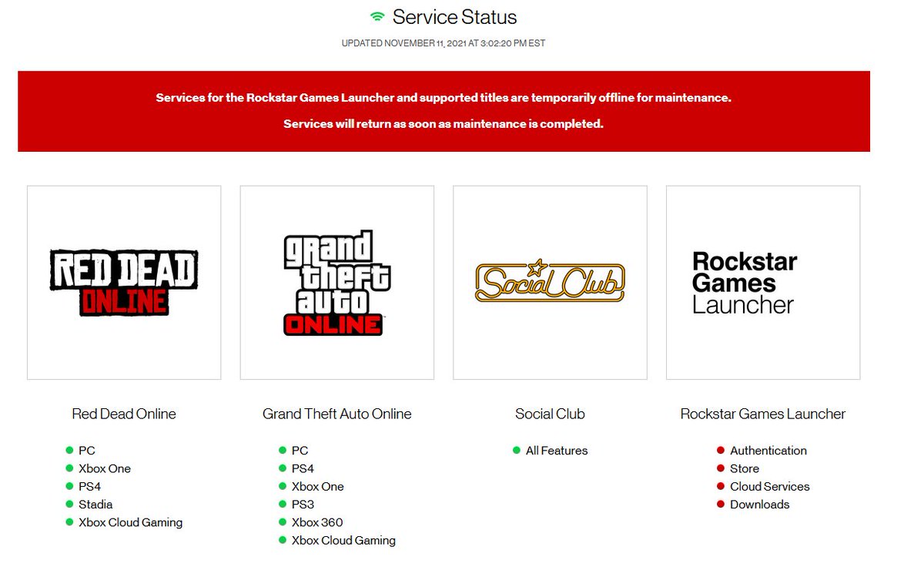Click Xbox Cloud Gaming under Grand Theft Auto Online
Viewport: 924px width, 587px height.
343,540
